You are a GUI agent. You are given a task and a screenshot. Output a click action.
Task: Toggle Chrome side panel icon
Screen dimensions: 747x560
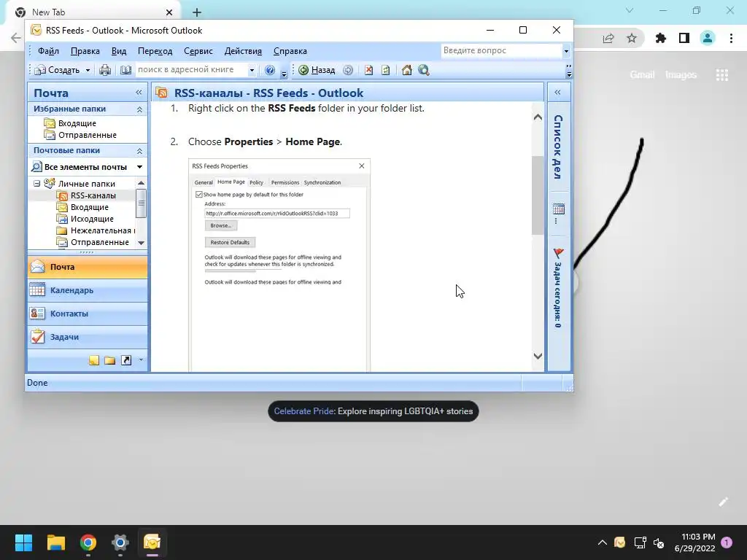tap(684, 38)
